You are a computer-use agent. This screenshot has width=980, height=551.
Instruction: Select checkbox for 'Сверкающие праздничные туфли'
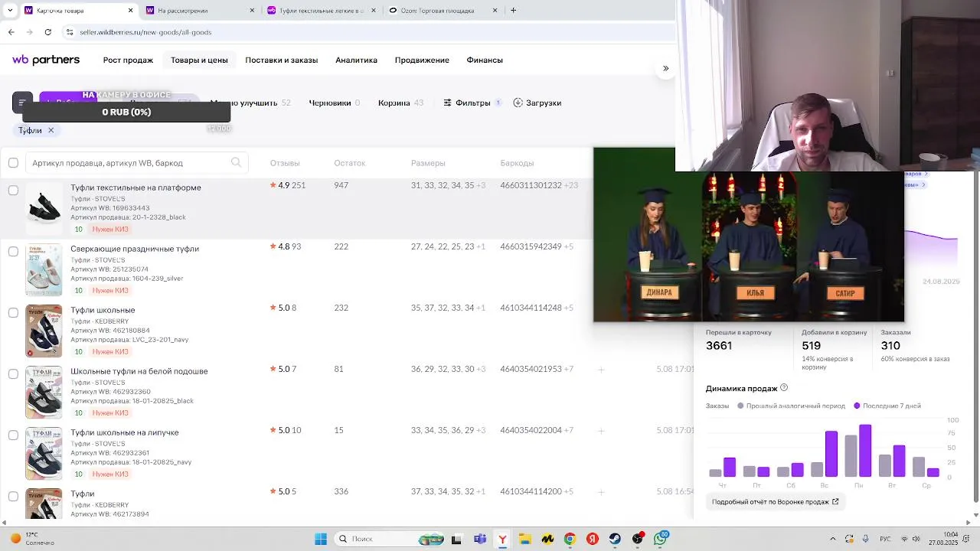(13, 251)
